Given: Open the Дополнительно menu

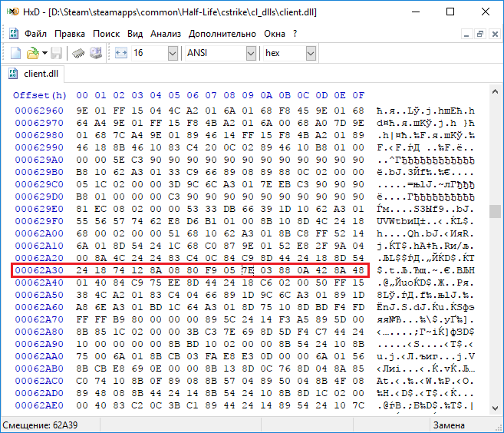Looking at the screenshot, I should [222, 34].
